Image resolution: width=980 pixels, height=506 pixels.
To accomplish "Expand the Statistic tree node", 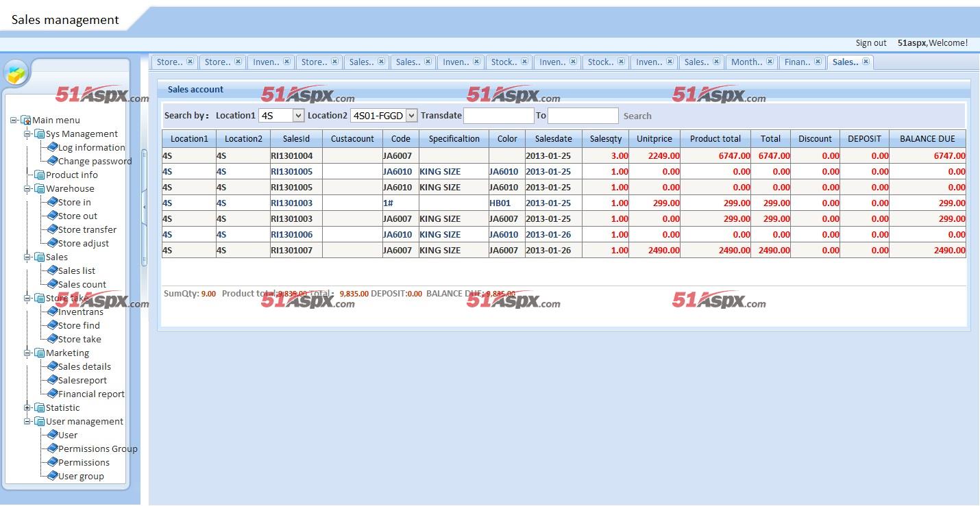I will [x=27, y=407].
